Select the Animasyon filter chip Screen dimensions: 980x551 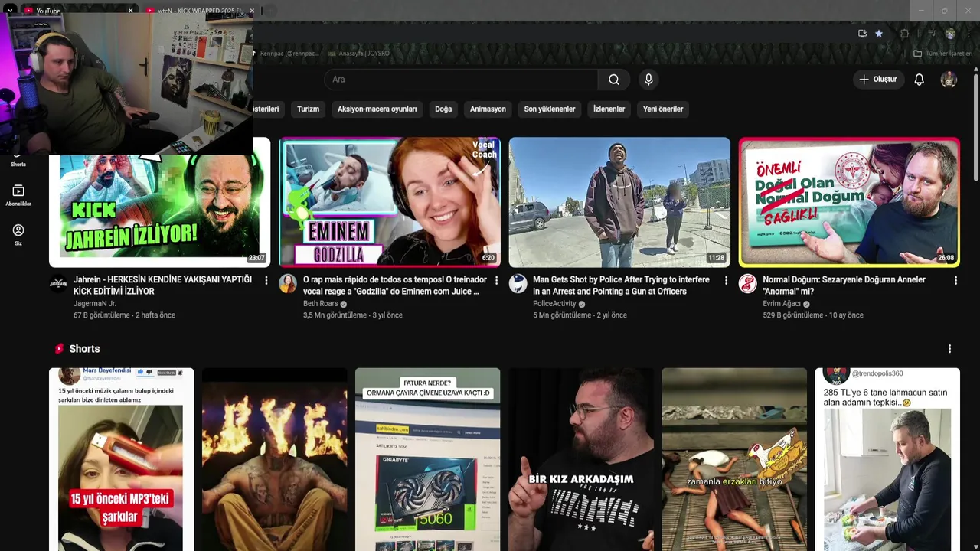488,109
